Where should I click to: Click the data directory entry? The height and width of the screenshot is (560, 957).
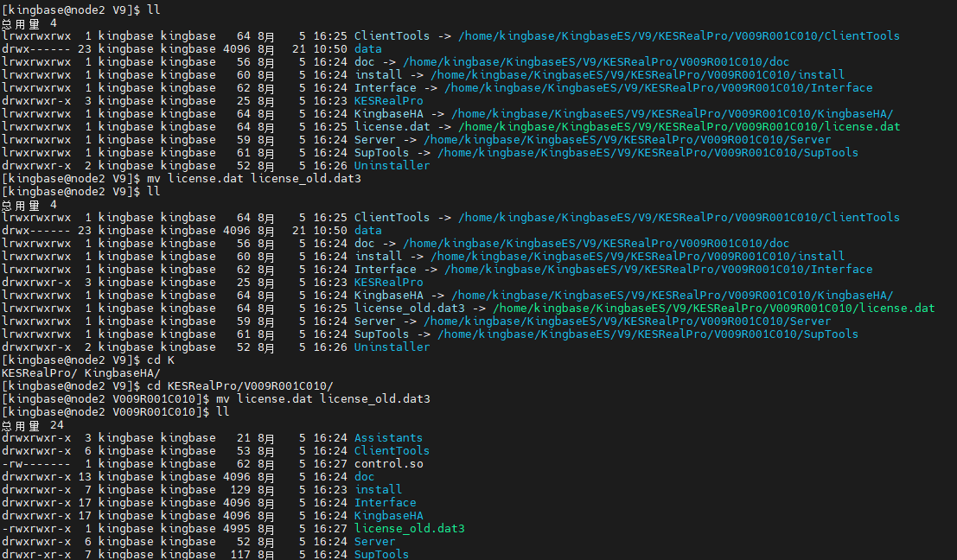pos(368,48)
